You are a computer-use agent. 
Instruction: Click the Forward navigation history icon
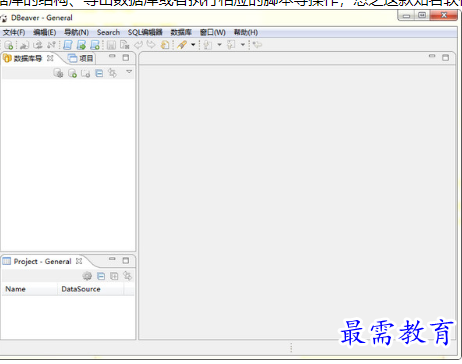pyautogui.click(x=231, y=45)
